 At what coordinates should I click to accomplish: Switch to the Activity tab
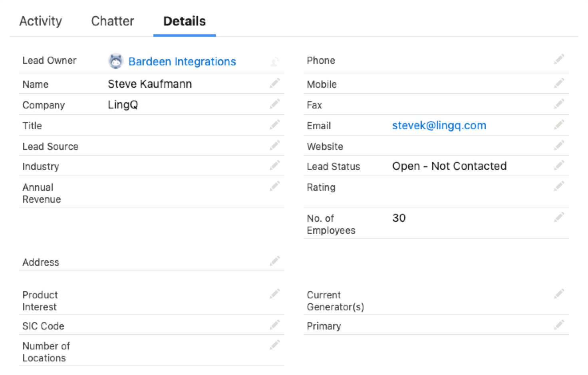[x=41, y=21]
